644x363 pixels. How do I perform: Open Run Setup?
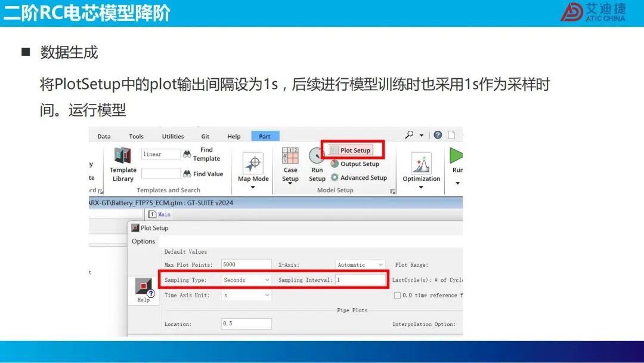[317, 165]
